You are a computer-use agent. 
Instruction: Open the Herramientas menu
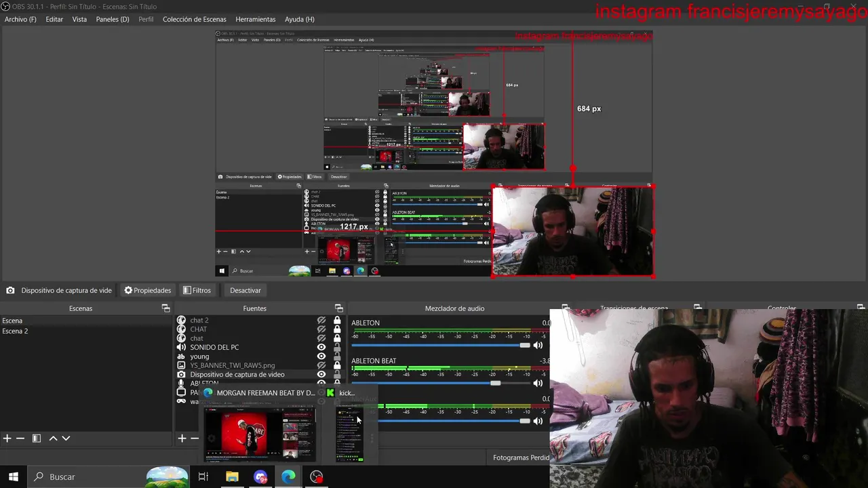point(256,19)
